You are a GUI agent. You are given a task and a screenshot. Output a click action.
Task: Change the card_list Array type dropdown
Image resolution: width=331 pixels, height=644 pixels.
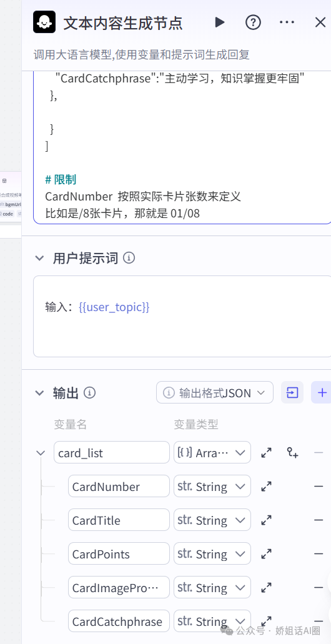pyautogui.click(x=212, y=453)
